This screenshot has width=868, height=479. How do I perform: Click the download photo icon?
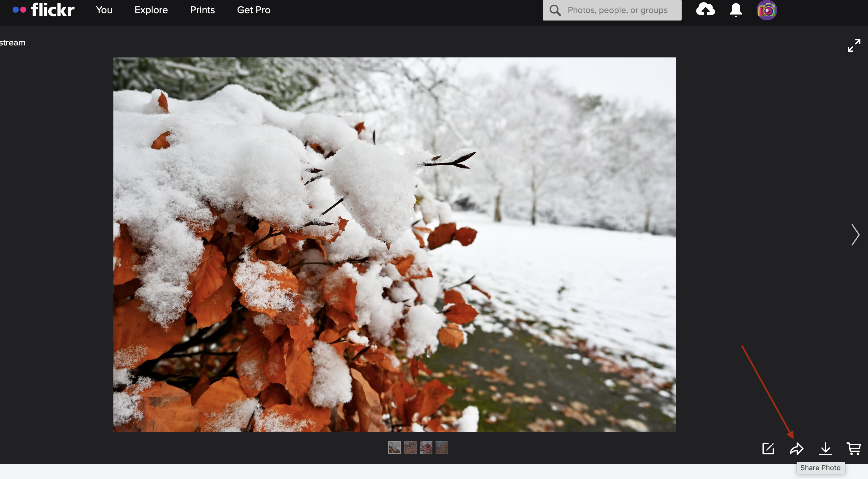[826, 449]
